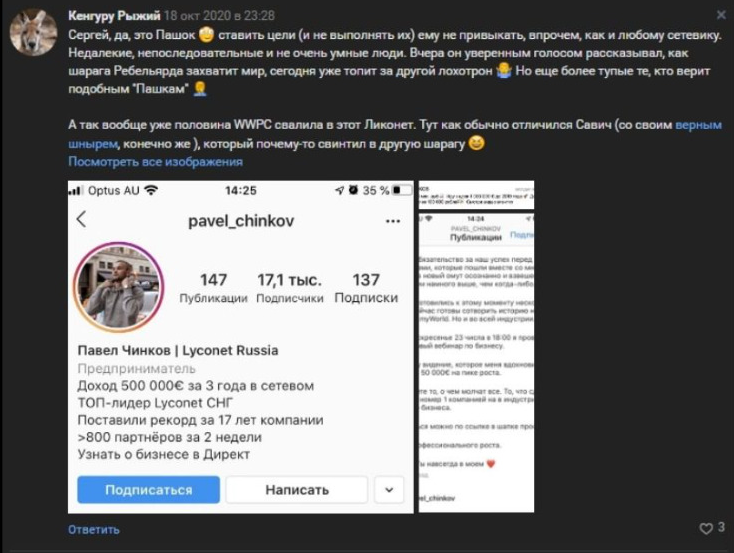Image resolution: width=734 pixels, height=553 pixels.
Task: Open the kangaroo avatar profile picture
Action: click(x=33, y=32)
